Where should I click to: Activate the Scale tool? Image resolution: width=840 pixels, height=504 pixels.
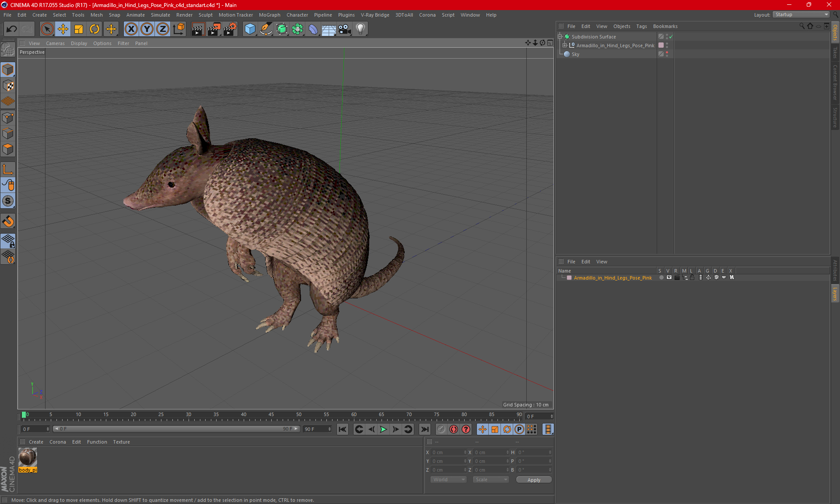[79, 29]
